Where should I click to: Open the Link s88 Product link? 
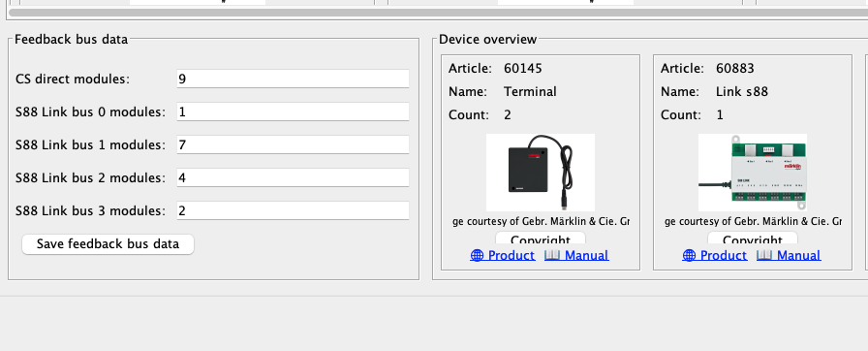click(x=724, y=255)
